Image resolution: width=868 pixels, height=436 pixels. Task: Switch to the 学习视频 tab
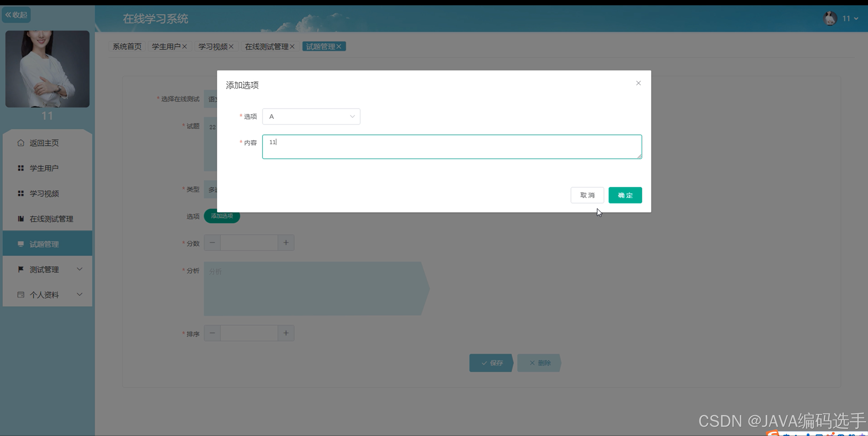point(213,46)
